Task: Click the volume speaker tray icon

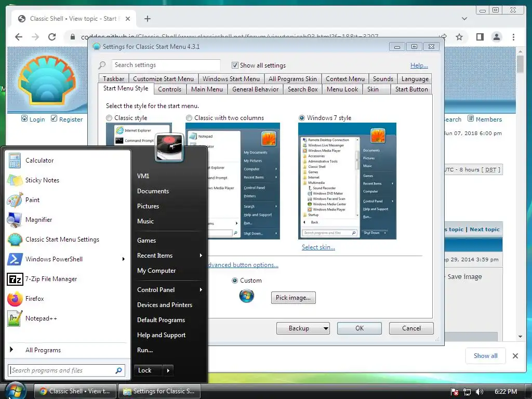Action: [480, 392]
